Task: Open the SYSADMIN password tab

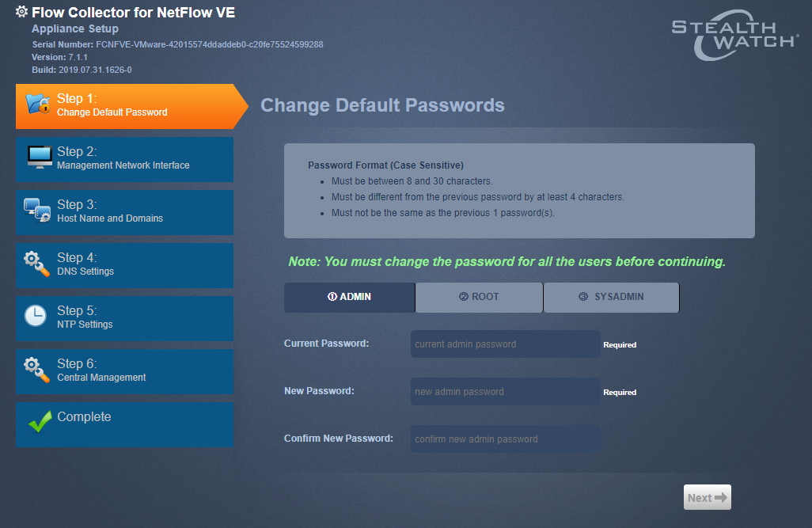Action: point(610,298)
